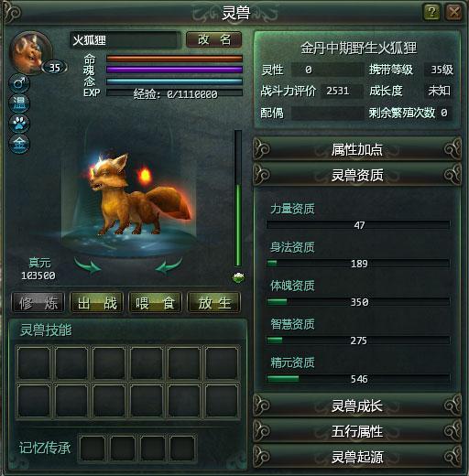Click the 喂食 feed button

(156, 303)
